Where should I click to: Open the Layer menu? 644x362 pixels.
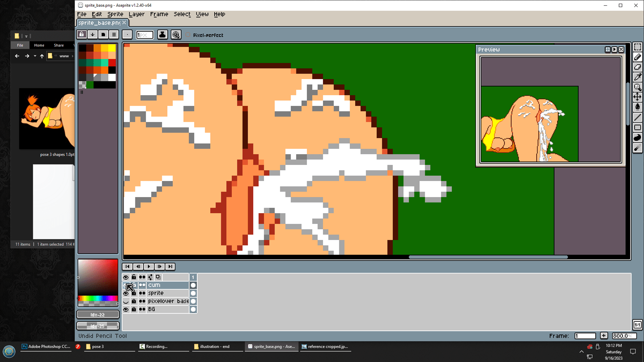(136, 14)
